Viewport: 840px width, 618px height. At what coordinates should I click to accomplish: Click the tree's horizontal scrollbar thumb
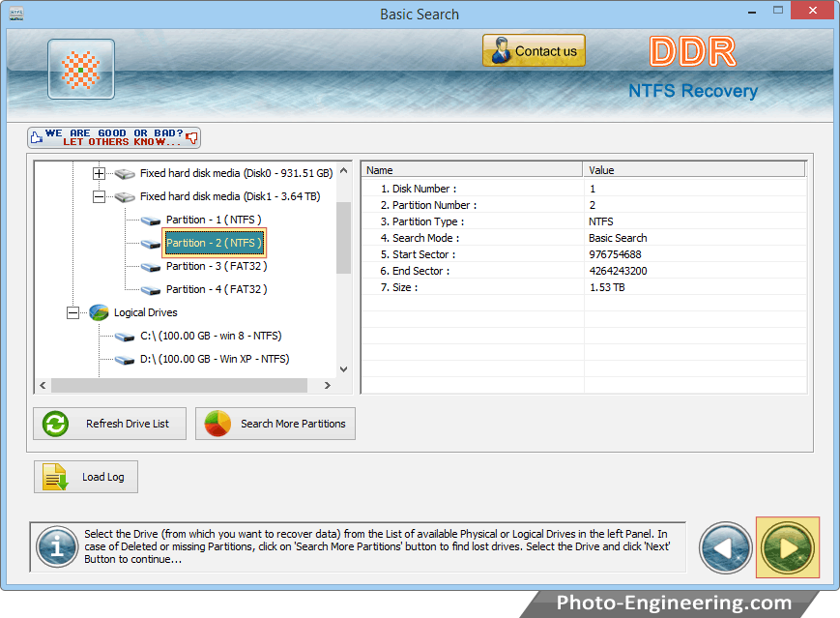[x=180, y=385]
